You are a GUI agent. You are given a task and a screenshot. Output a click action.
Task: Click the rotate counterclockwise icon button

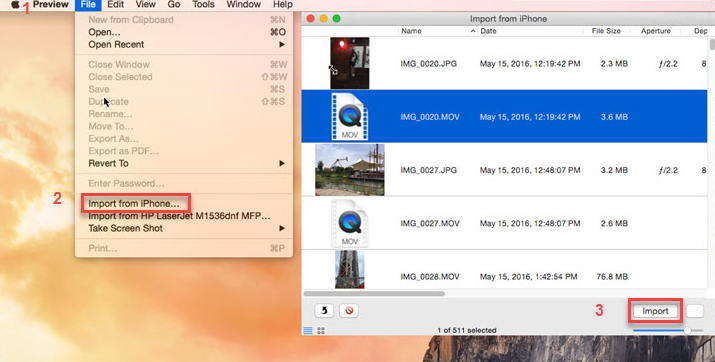point(324,310)
